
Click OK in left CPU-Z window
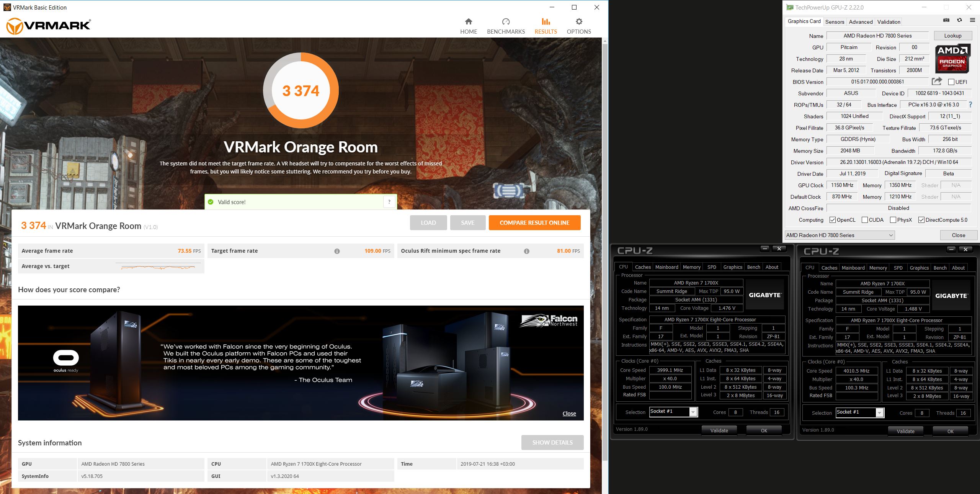(764, 431)
